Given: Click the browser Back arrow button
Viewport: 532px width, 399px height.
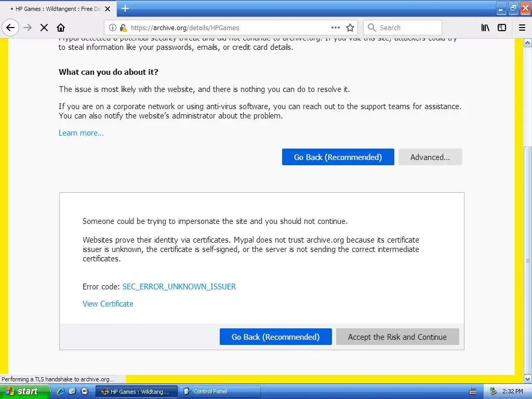Looking at the screenshot, I should 10,28.
